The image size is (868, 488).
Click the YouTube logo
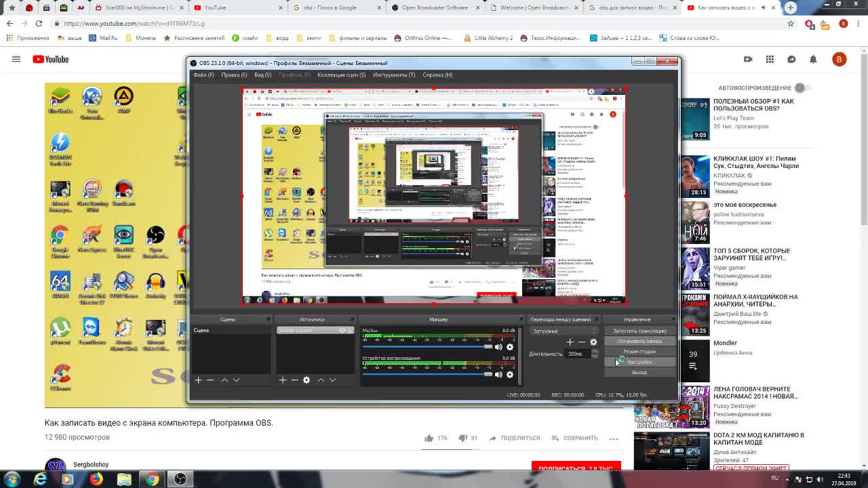click(51, 59)
